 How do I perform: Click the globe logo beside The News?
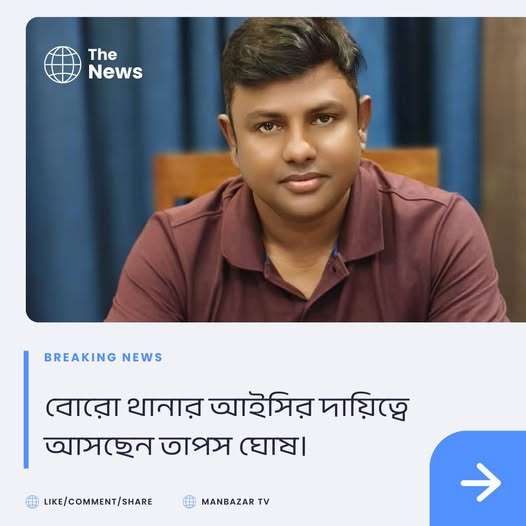(63, 64)
